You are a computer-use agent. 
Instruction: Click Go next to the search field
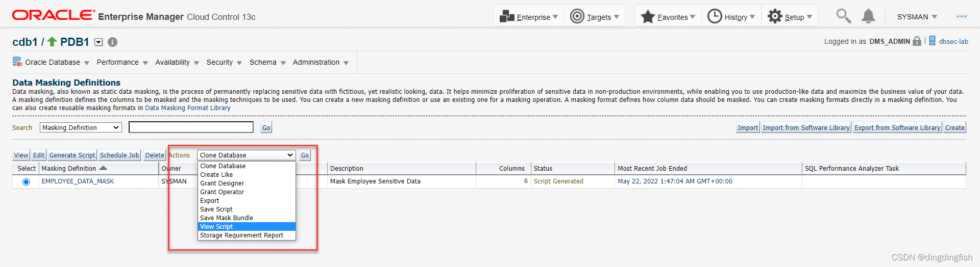click(x=266, y=128)
